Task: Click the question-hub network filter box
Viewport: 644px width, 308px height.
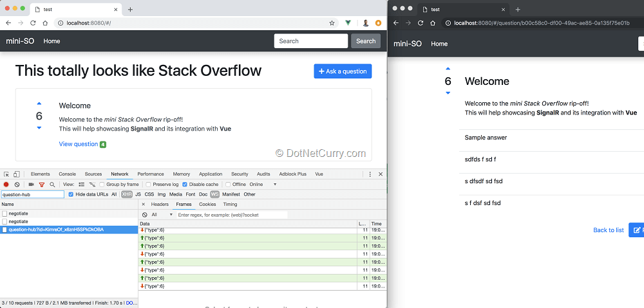Action: pyautogui.click(x=33, y=194)
